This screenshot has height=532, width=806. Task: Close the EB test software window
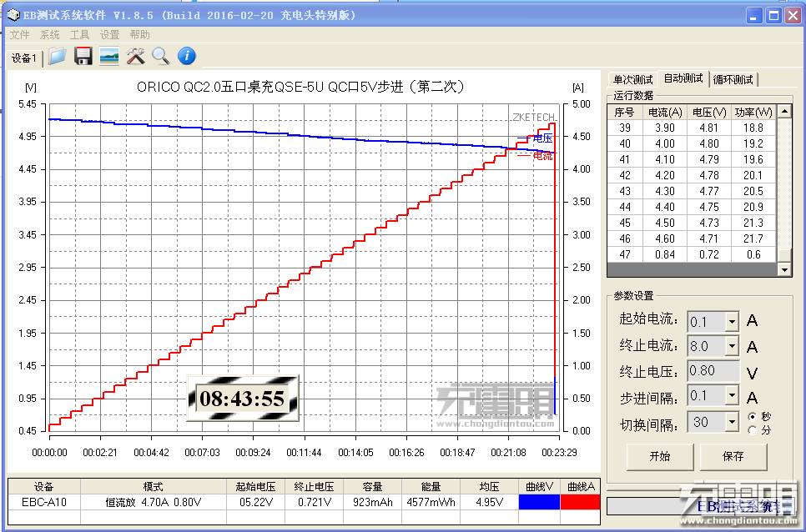[x=793, y=15]
